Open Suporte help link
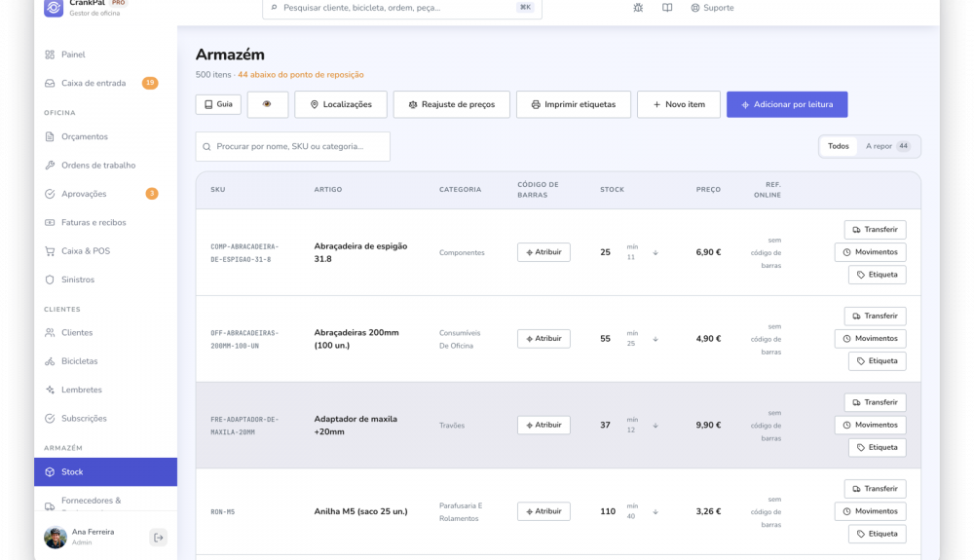 point(713,8)
